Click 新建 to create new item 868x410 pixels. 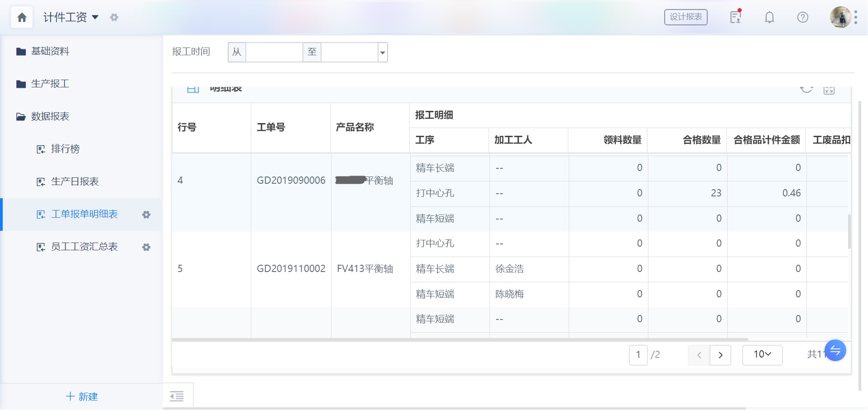click(82, 396)
